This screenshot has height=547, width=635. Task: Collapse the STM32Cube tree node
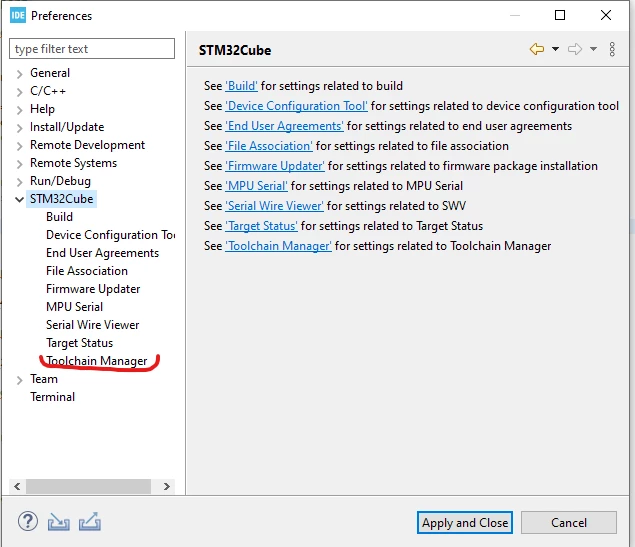(x=19, y=199)
